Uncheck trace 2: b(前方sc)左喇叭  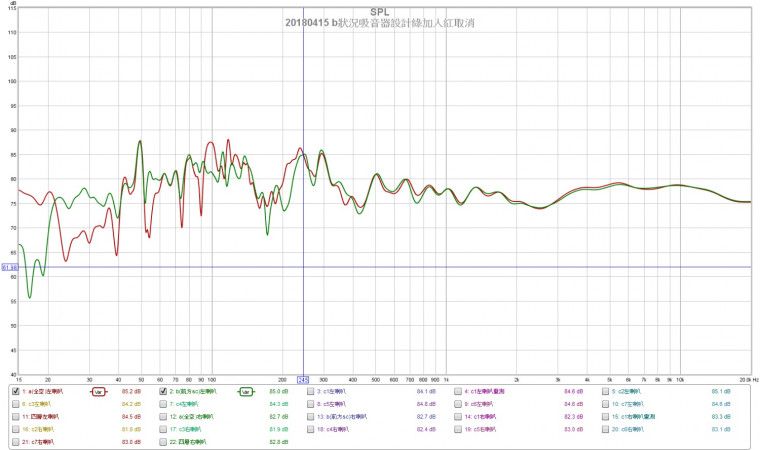[163, 391]
